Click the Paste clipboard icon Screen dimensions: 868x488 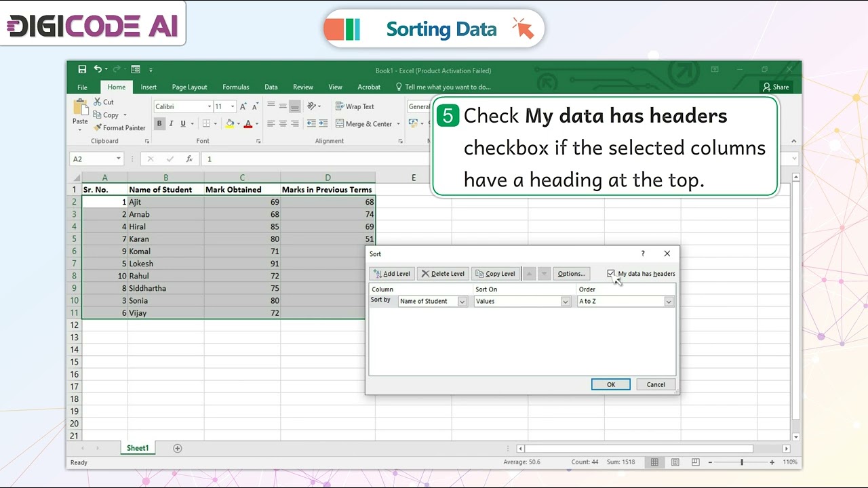point(81,107)
